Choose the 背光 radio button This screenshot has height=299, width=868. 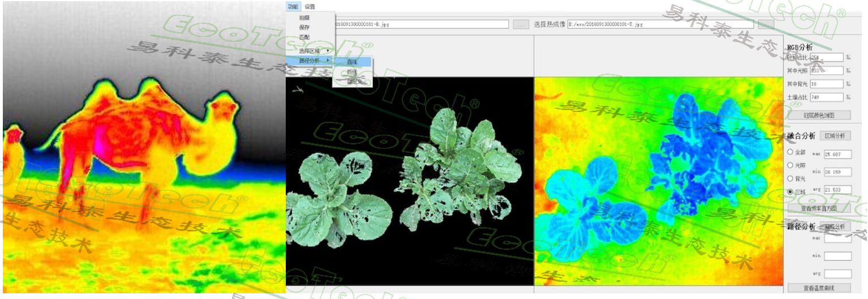click(790, 178)
